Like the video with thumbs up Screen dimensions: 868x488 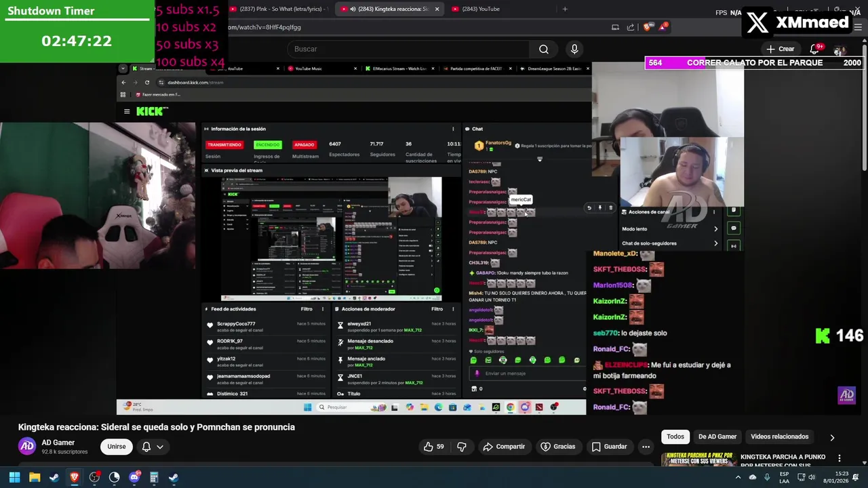(x=433, y=447)
